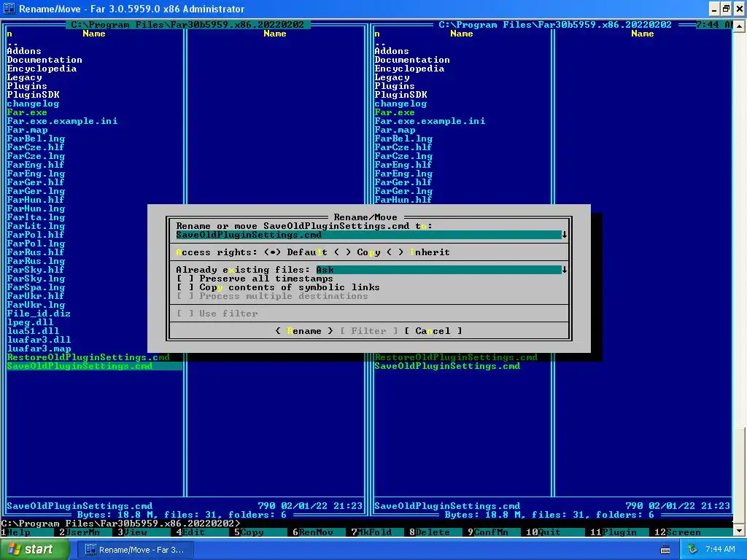Click the taskbar clock showing 7:44 AM

coord(720,550)
